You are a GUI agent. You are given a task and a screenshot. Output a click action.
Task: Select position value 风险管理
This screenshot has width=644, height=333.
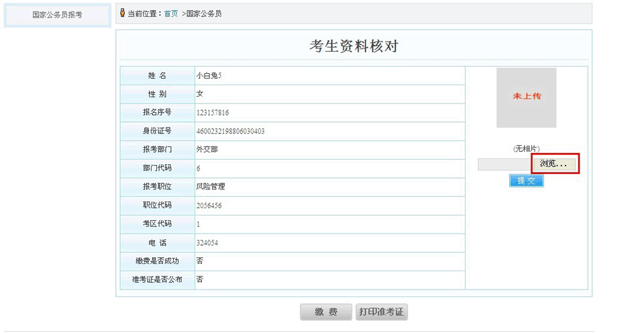(x=211, y=187)
